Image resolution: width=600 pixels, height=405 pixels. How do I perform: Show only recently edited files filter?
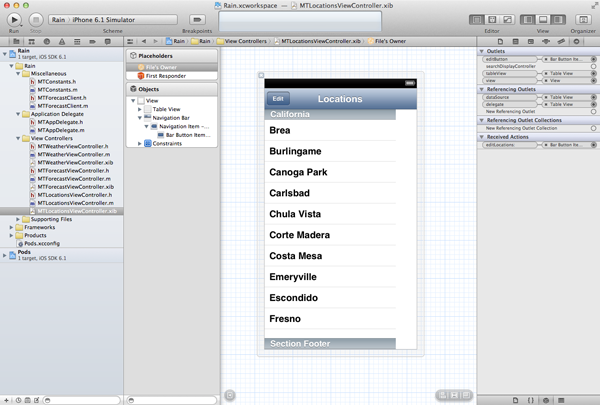tap(18, 400)
